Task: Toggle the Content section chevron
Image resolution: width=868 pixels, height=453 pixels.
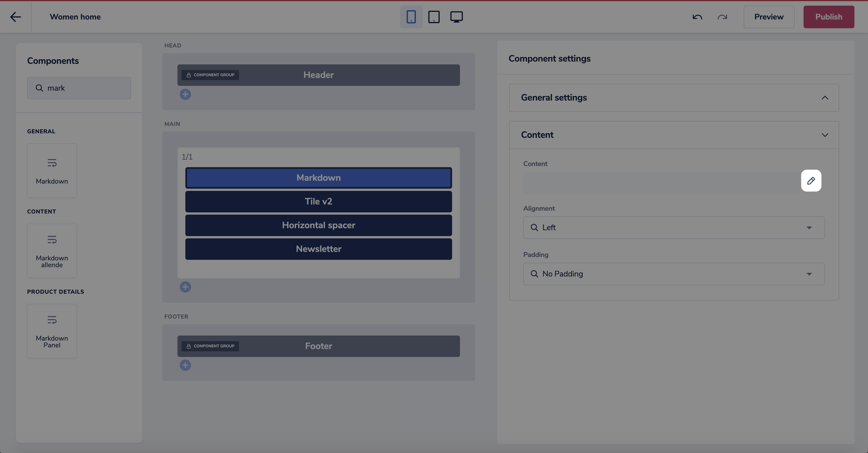Action: [x=824, y=135]
